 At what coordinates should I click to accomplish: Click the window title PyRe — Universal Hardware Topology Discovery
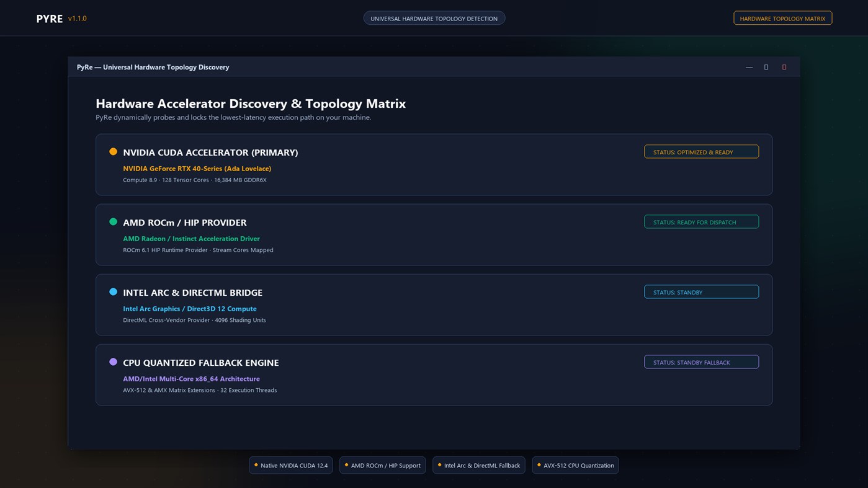coord(153,67)
